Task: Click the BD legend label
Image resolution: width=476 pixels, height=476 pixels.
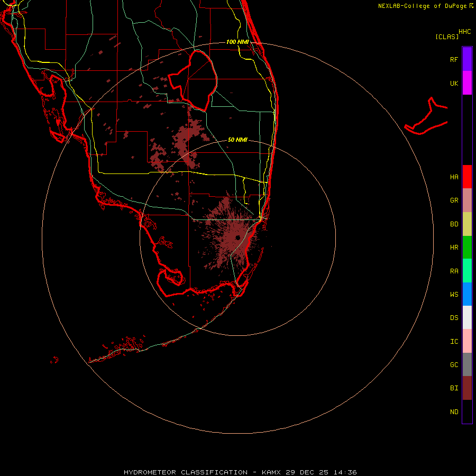Action: click(454, 224)
